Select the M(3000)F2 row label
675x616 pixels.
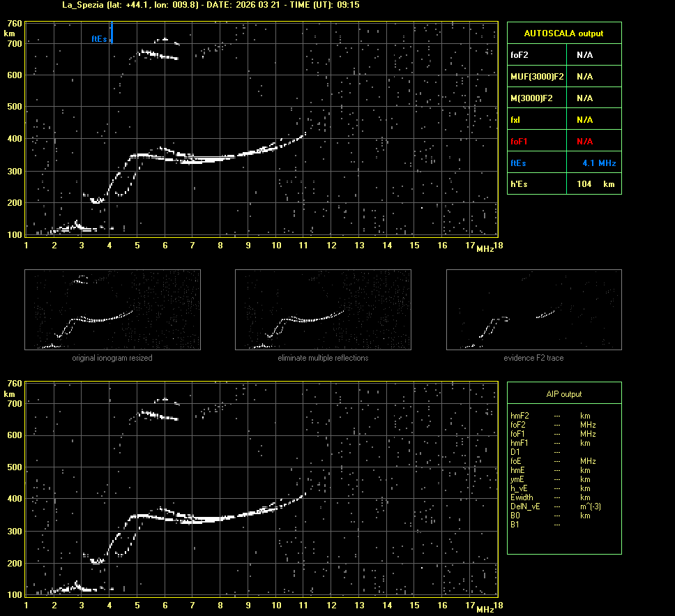point(531,98)
